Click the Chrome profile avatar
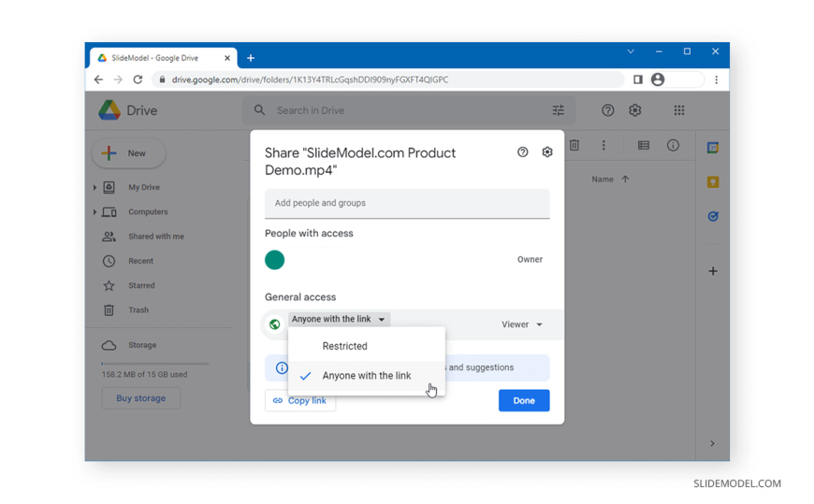814x504 pixels. pyautogui.click(x=658, y=79)
